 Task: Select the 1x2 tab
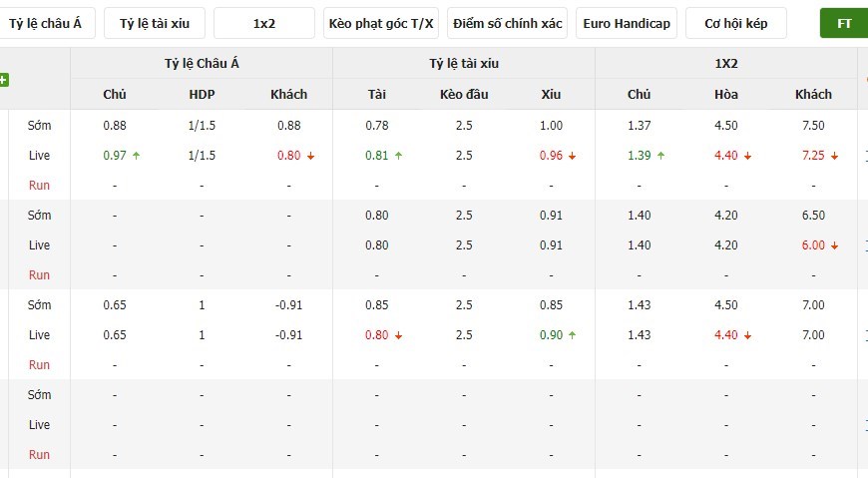point(264,23)
